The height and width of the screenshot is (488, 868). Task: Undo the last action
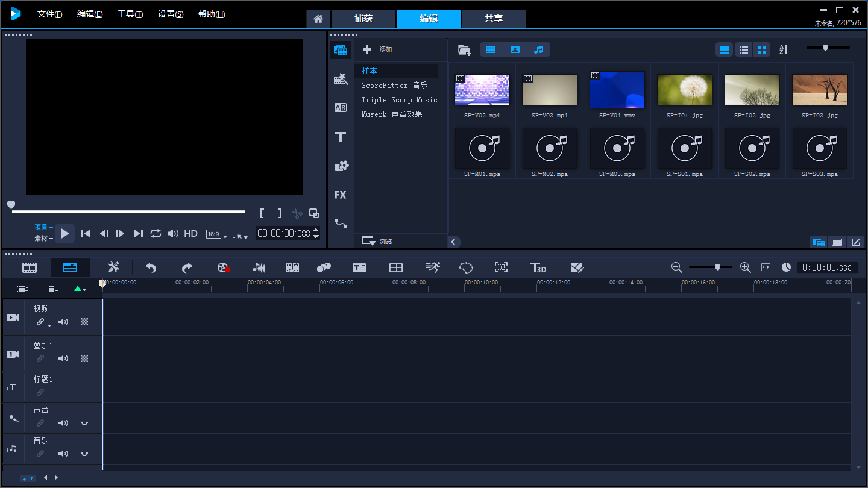coord(151,267)
